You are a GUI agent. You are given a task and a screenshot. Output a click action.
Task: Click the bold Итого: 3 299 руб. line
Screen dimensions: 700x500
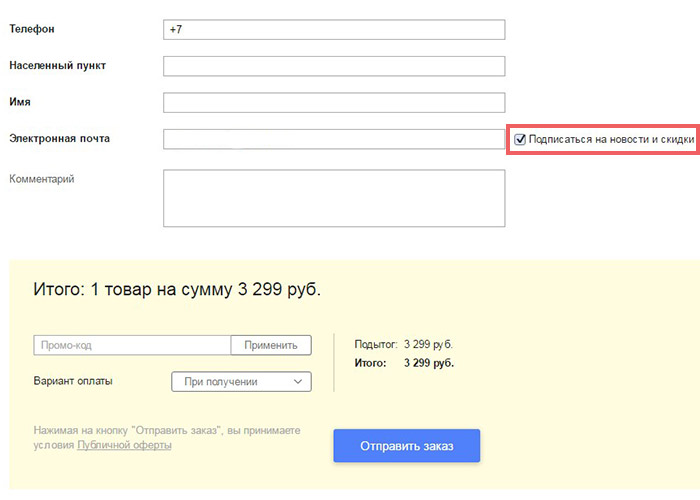click(x=404, y=363)
